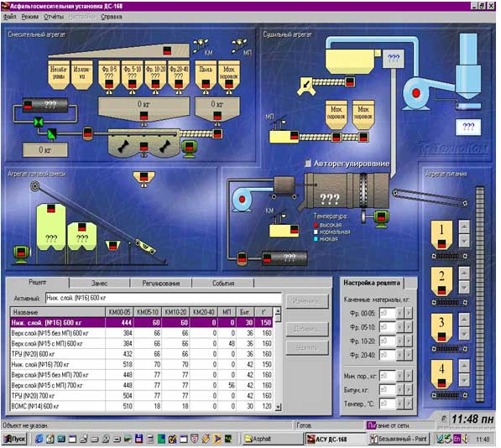Select feeder hopper number 3

pos(441,328)
